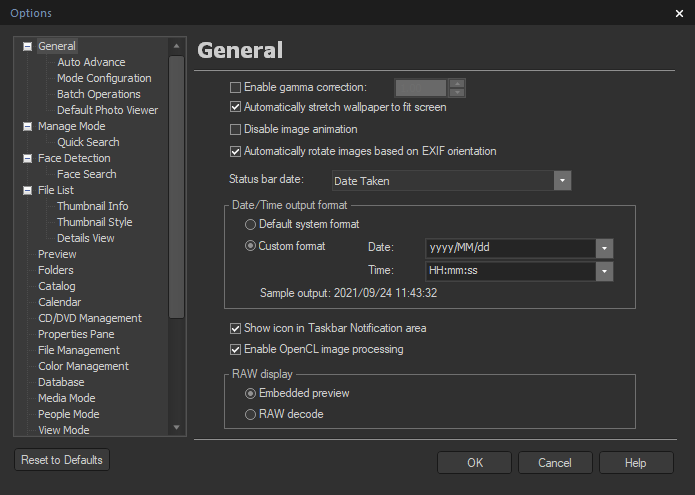Open CD/DVD Management options page

point(90,318)
